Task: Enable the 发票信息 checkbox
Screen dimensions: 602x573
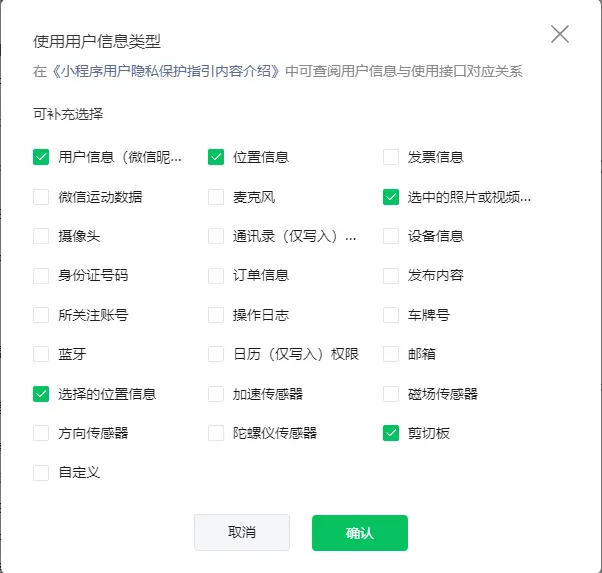Action: [391, 157]
